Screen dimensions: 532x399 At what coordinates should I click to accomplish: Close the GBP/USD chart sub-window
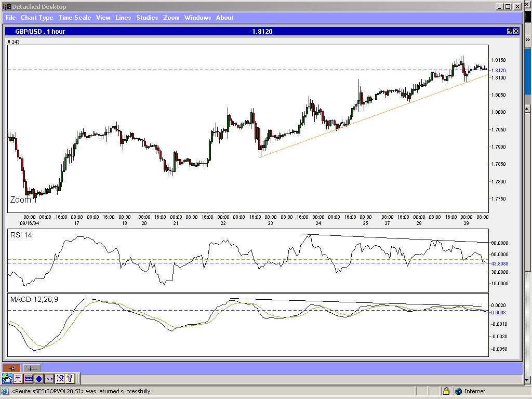tap(516, 31)
